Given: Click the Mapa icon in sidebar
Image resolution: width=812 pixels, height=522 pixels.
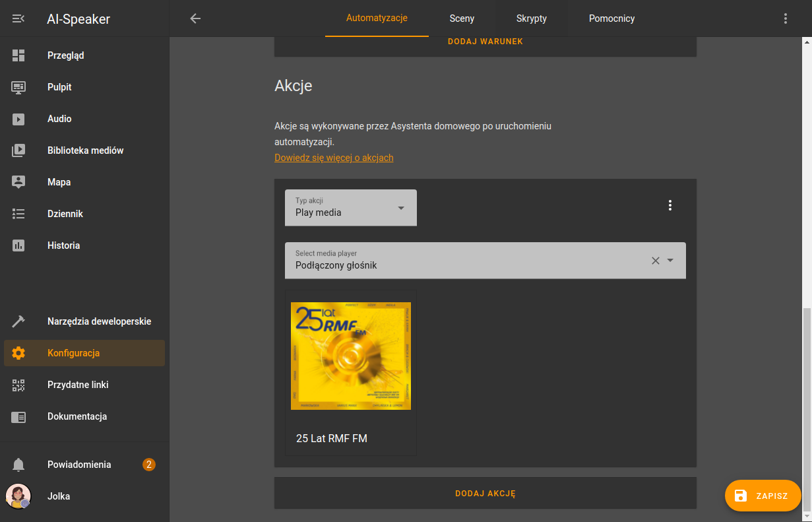Looking at the screenshot, I should (x=18, y=182).
